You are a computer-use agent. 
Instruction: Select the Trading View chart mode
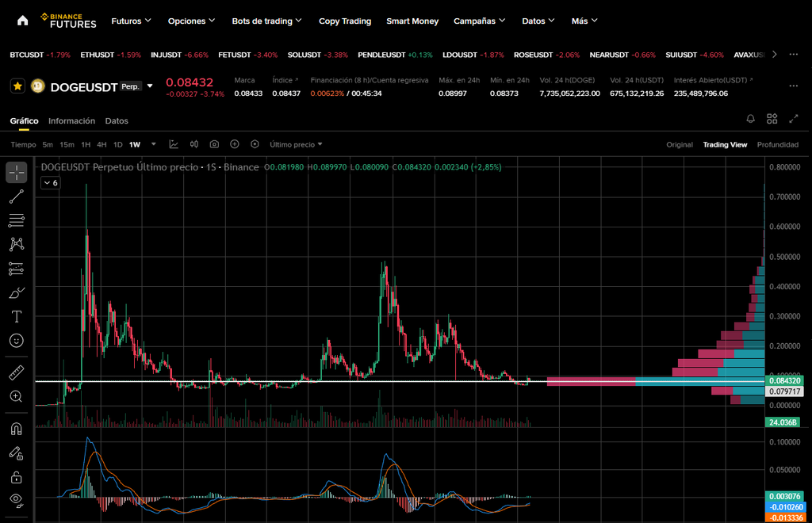tap(725, 144)
